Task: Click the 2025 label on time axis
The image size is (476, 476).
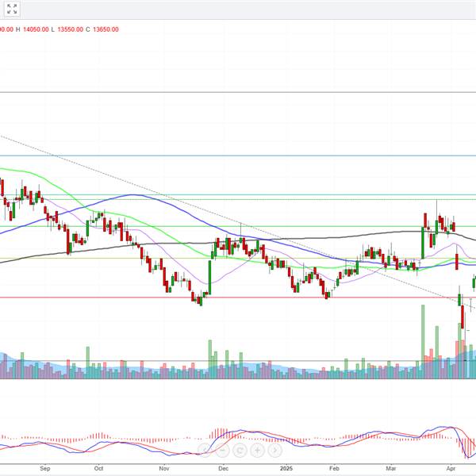Action: point(286,468)
